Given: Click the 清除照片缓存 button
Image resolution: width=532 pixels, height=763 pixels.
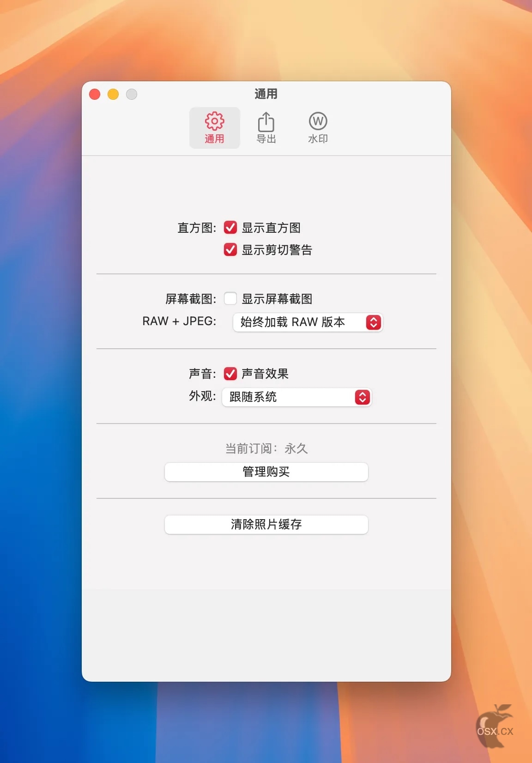Looking at the screenshot, I should coord(266,524).
